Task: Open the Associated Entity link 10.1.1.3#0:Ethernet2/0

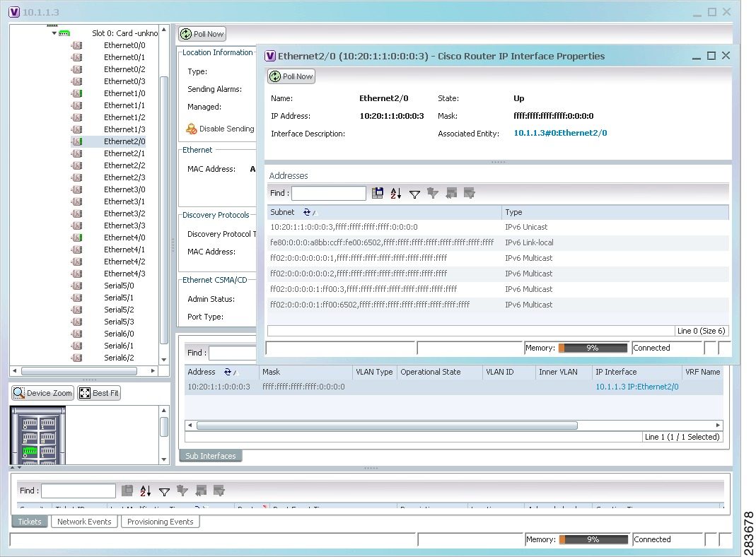Action: 560,133
